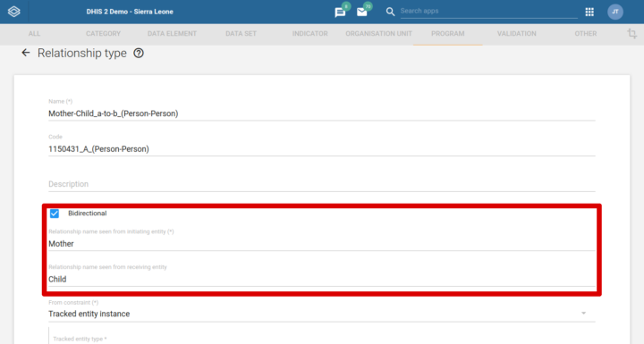This screenshot has width=644, height=344.
Task: Open the interpretations chat icon
Action: 340,13
